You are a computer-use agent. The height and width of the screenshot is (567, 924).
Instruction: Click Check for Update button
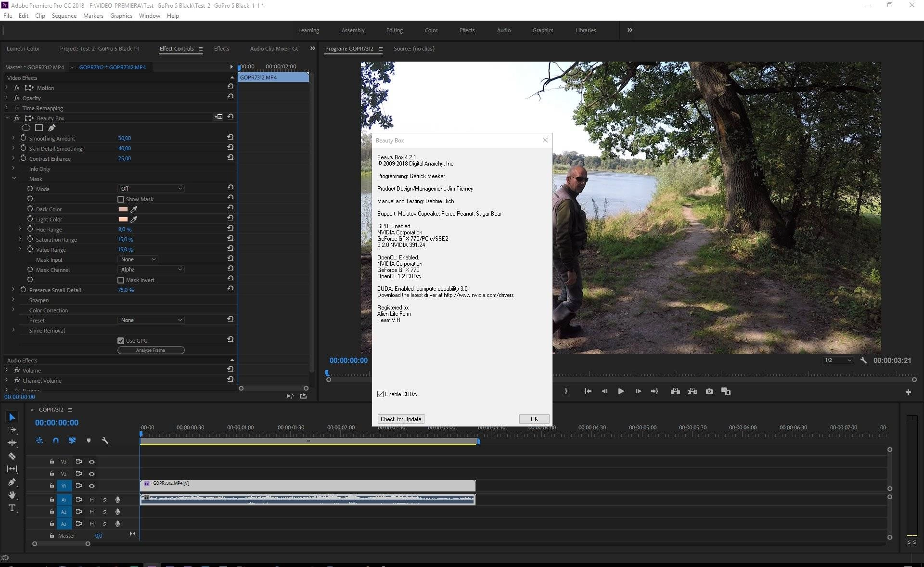click(401, 419)
